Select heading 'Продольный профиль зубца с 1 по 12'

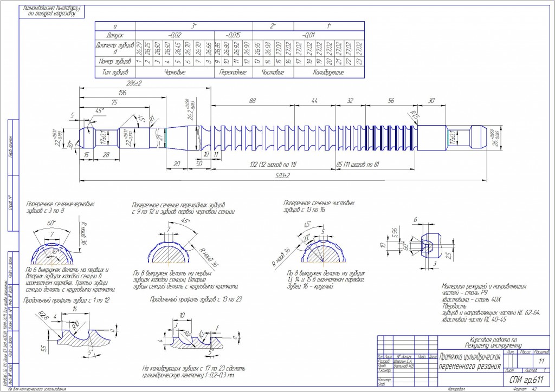[x=67, y=300]
